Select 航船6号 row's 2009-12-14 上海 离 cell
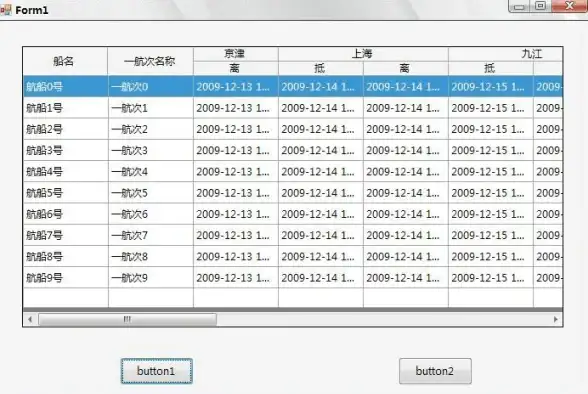The image size is (588, 394). point(406,214)
